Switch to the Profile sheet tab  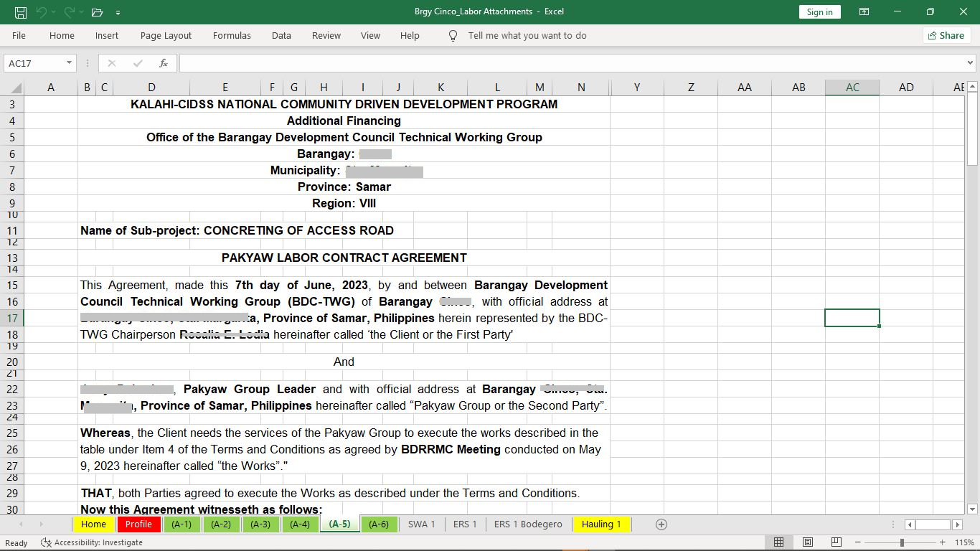(138, 524)
